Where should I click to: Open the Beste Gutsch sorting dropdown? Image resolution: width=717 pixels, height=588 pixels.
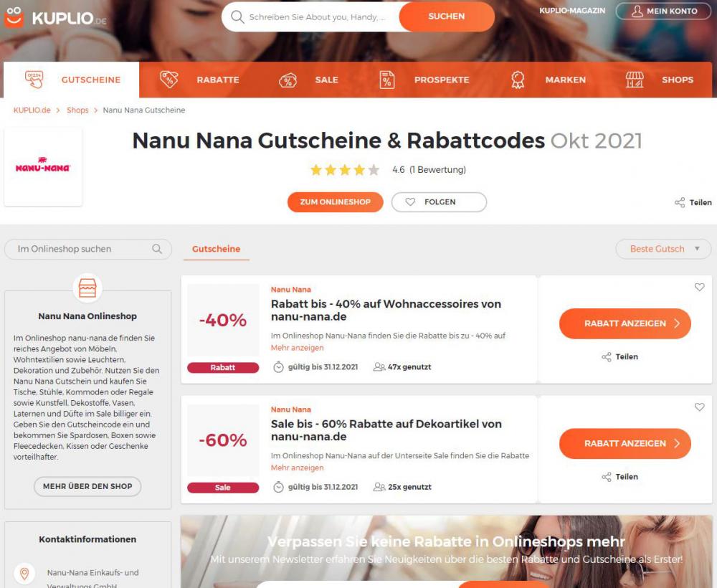663,249
